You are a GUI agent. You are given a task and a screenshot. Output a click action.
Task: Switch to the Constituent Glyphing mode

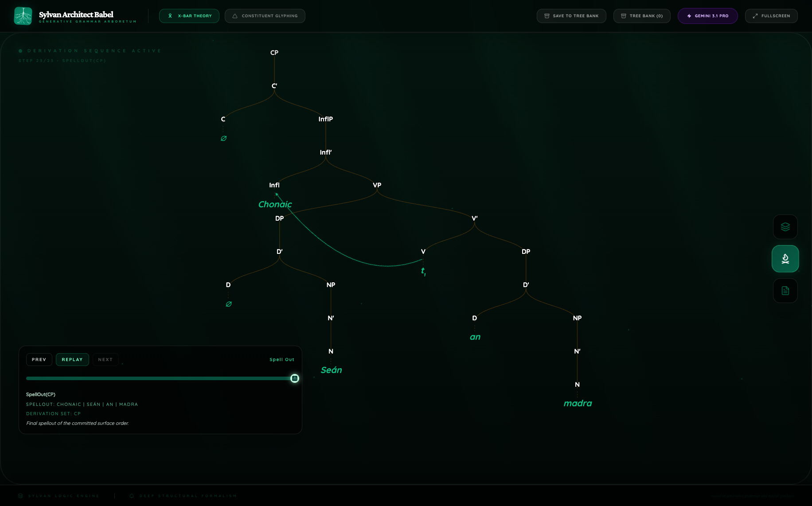click(x=265, y=16)
